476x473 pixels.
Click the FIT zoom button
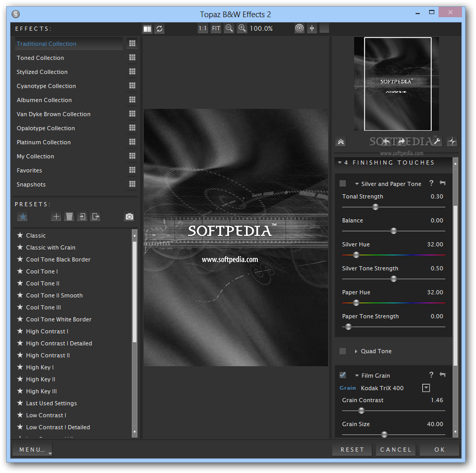click(216, 29)
